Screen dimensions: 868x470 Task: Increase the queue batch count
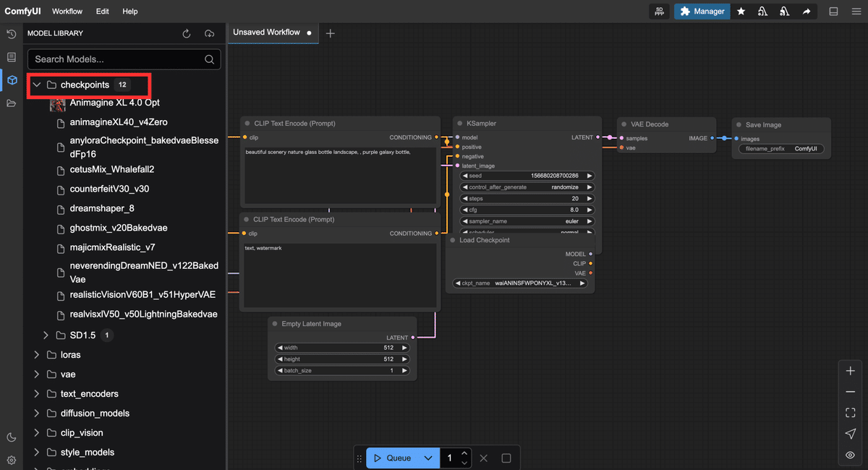464,453
